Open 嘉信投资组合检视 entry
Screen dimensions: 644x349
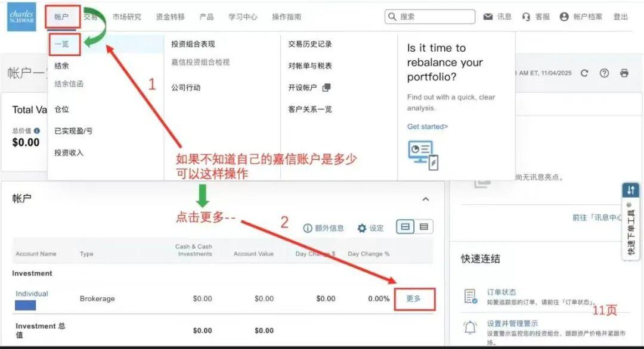click(x=200, y=63)
